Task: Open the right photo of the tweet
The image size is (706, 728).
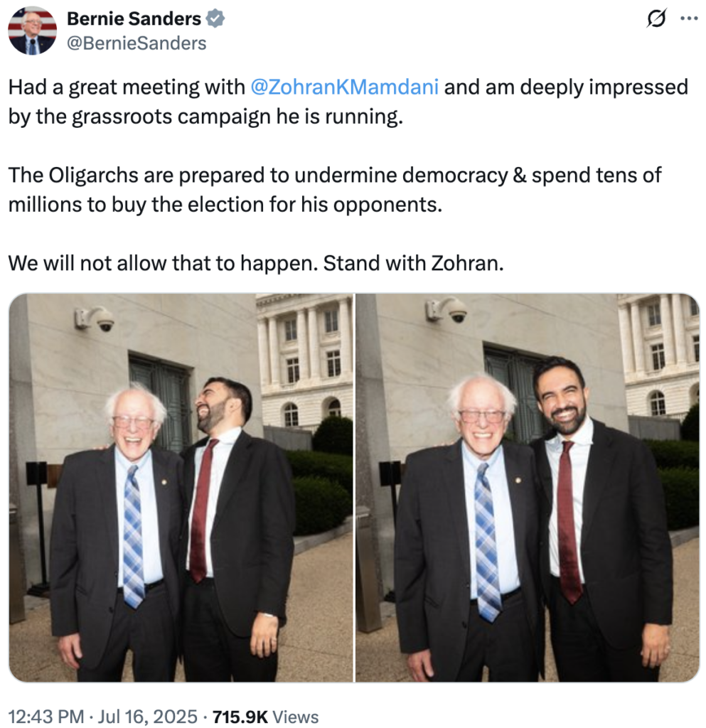Action: coord(528,488)
